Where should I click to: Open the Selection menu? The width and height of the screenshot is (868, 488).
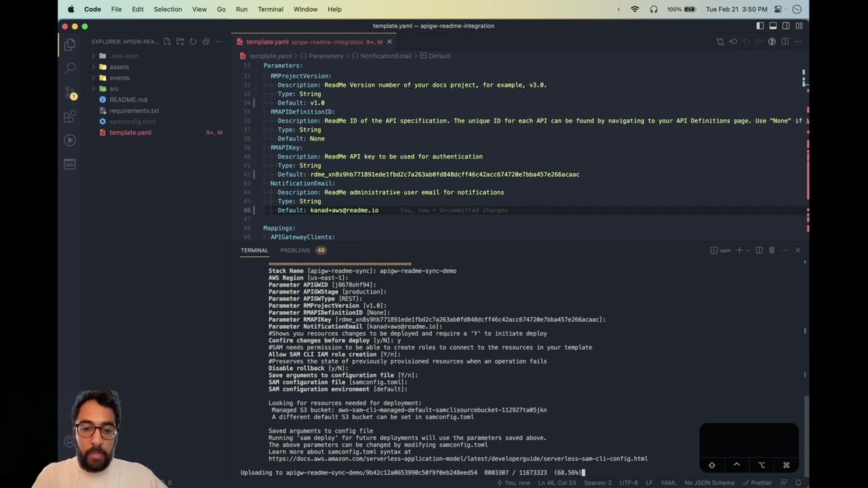pos(167,9)
